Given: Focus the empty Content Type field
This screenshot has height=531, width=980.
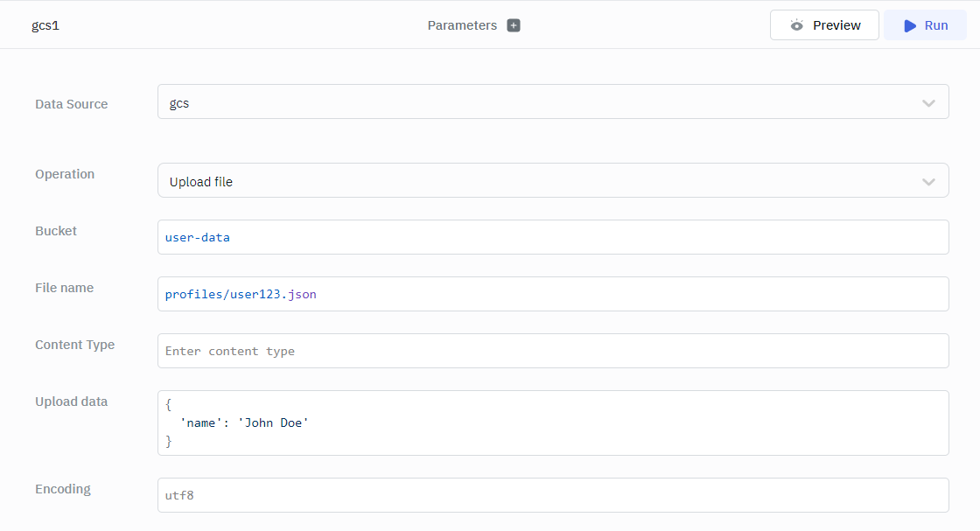Looking at the screenshot, I should coord(553,351).
